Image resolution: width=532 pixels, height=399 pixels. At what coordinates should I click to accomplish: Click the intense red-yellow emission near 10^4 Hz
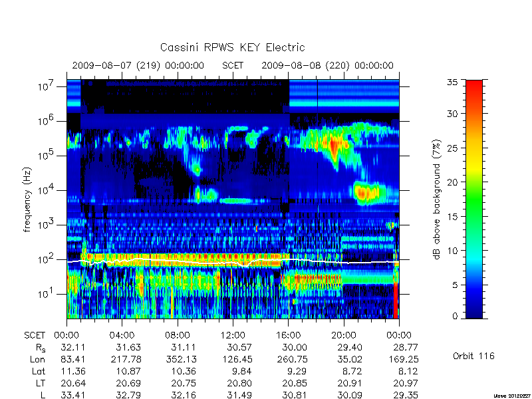(366, 193)
